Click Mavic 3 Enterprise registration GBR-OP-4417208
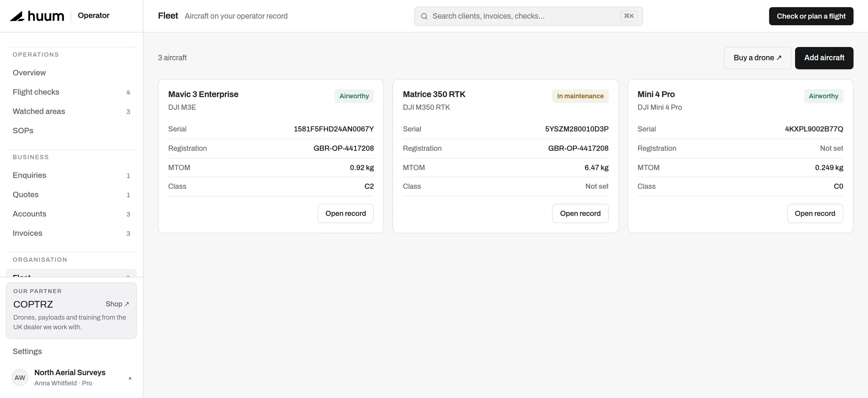 click(344, 148)
